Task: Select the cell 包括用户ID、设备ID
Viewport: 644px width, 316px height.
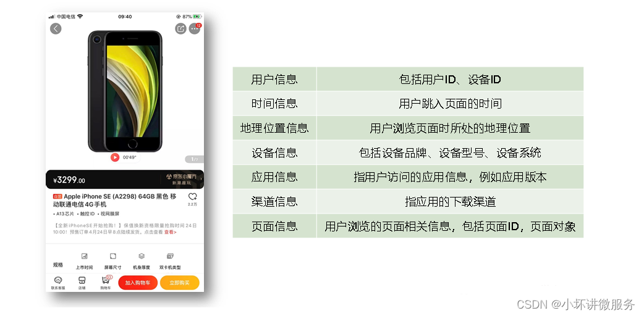Action: 450,79
